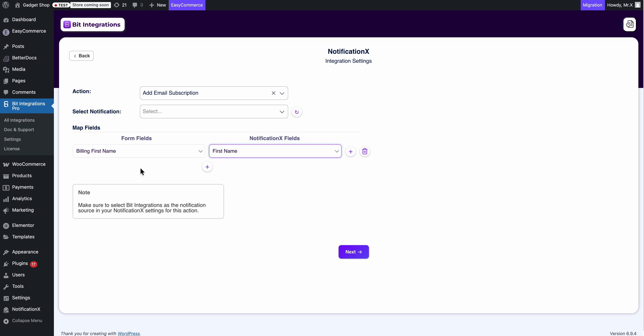
Task: Go back using the Back button
Action: [x=81, y=56]
